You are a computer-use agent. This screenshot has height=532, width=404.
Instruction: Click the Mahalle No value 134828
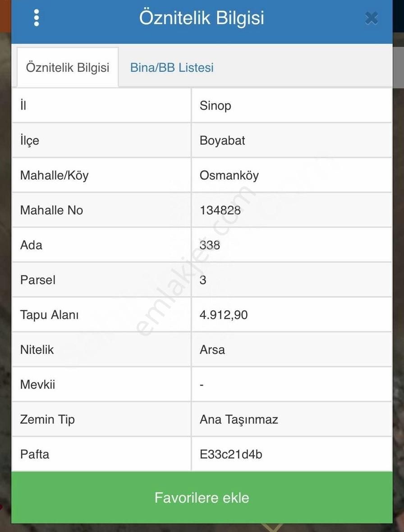click(x=220, y=211)
